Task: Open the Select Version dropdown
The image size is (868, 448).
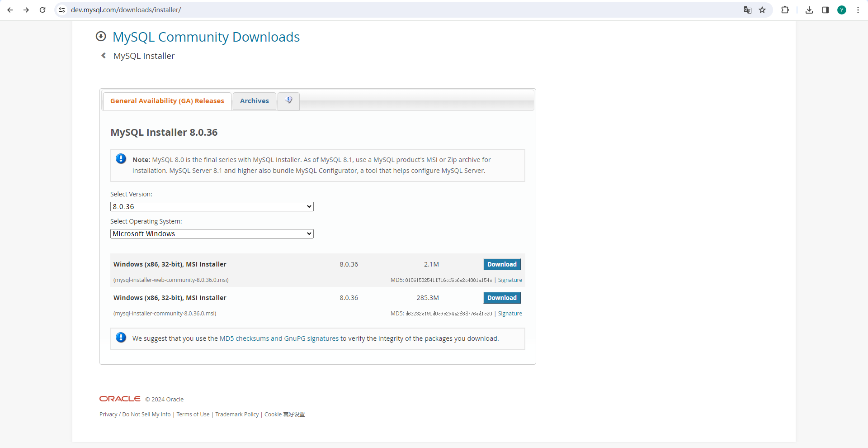Action: click(212, 207)
